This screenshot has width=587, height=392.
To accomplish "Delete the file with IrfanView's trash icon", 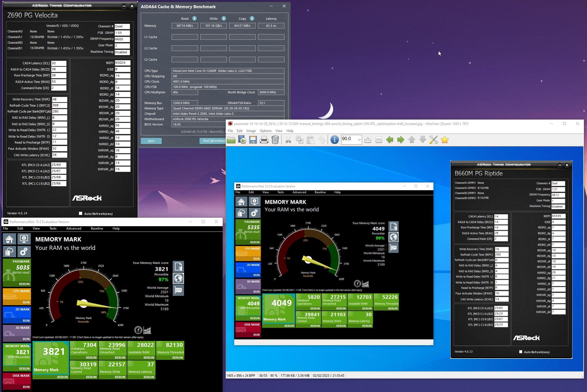I will (275, 140).
